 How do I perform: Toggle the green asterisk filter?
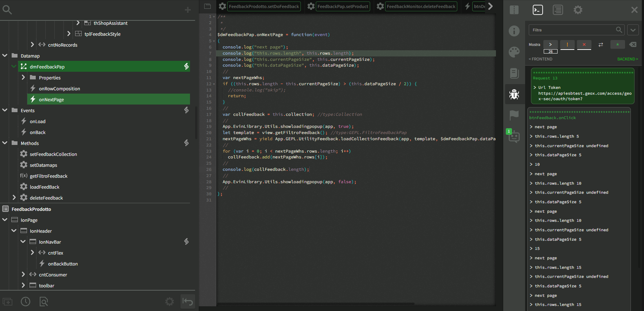pos(617,44)
